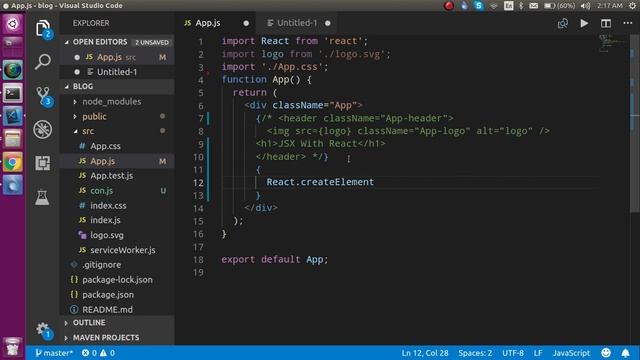
Task: Place cursor after React.createElement on line 12
Action: point(374,182)
